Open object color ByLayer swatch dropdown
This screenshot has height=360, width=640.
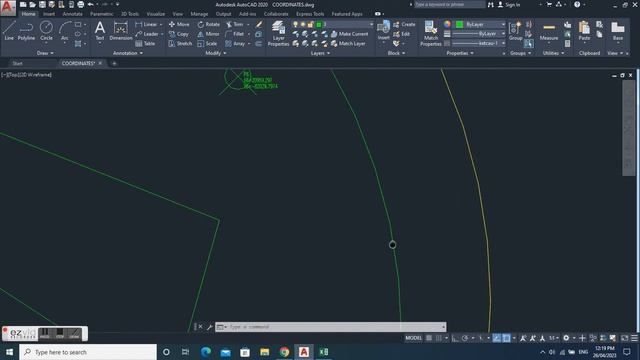tap(480, 24)
